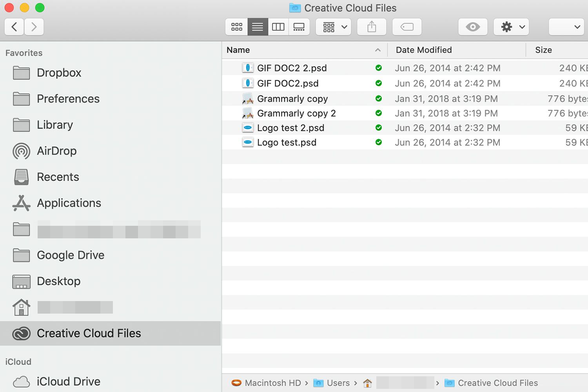Click the AirDrop sidebar icon
This screenshot has width=588, height=392.
pyautogui.click(x=21, y=151)
